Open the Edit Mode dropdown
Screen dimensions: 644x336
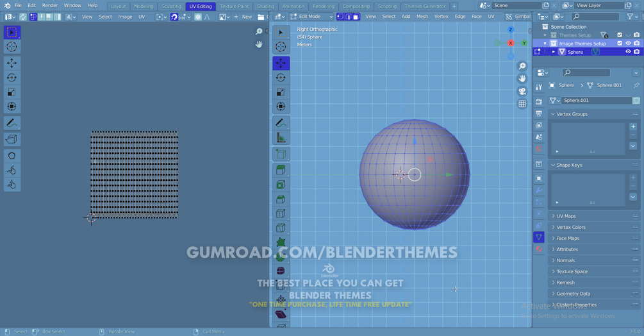click(311, 17)
